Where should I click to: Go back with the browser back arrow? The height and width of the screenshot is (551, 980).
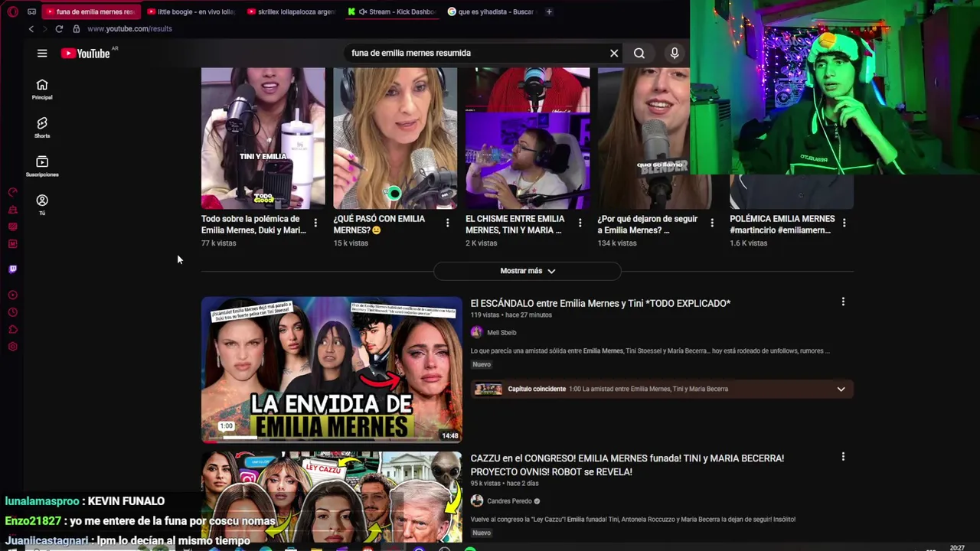coord(31,29)
